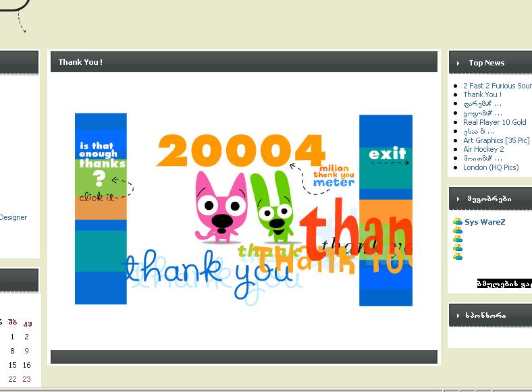The height and width of the screenshot is (392, 532).
Task: Open the გოგო&# ... news link
Action: tap(483, 113)
